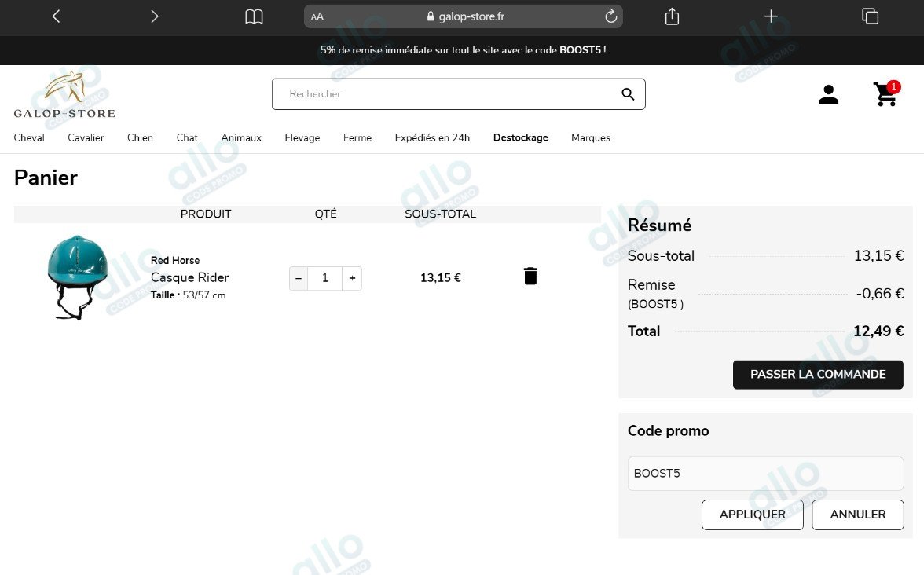The width and height of the screenshot is (924, 575).
Task: Click the blue helmet product thumbnail
Action: click(x=77, y=277)
